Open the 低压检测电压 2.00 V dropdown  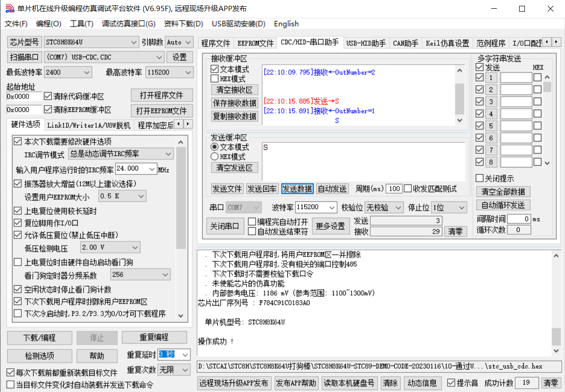tap(110, 248)
